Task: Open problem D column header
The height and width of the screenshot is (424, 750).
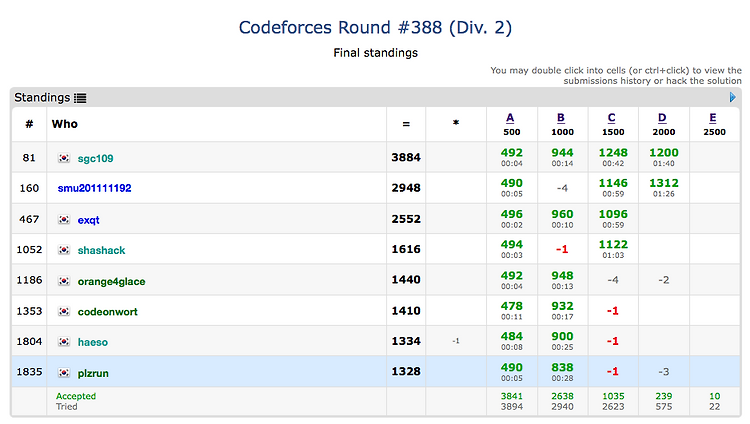Action: (x=662, y=118)
